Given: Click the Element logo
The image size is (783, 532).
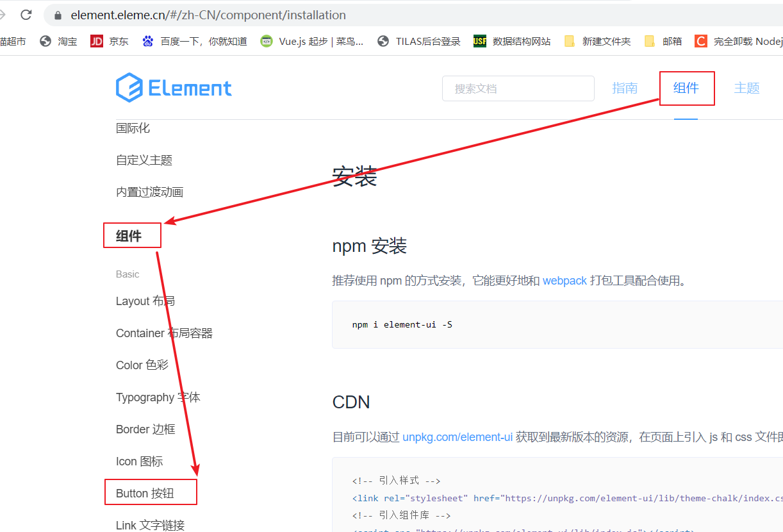Looking at the screenshot, I should point(174,88).
